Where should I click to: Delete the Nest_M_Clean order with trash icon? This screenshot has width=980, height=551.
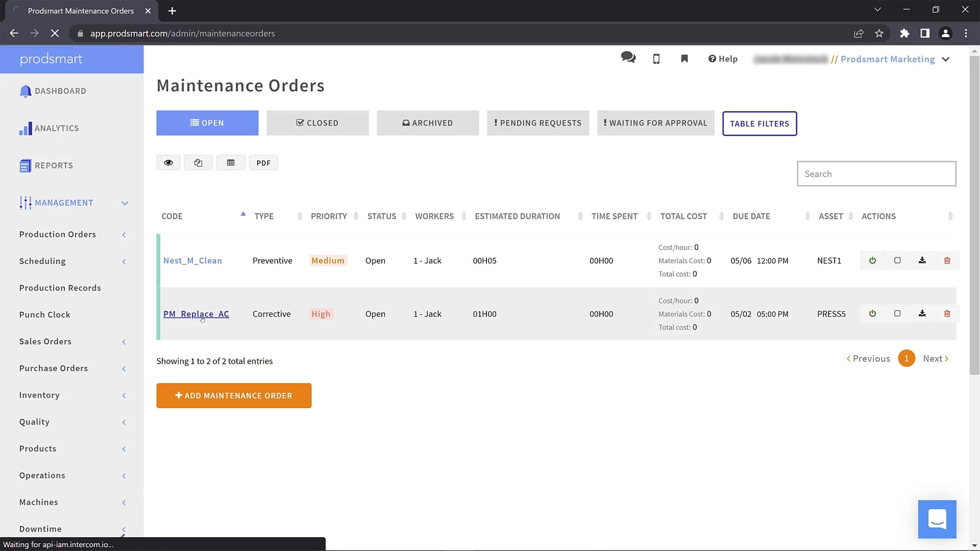(947, 261)
